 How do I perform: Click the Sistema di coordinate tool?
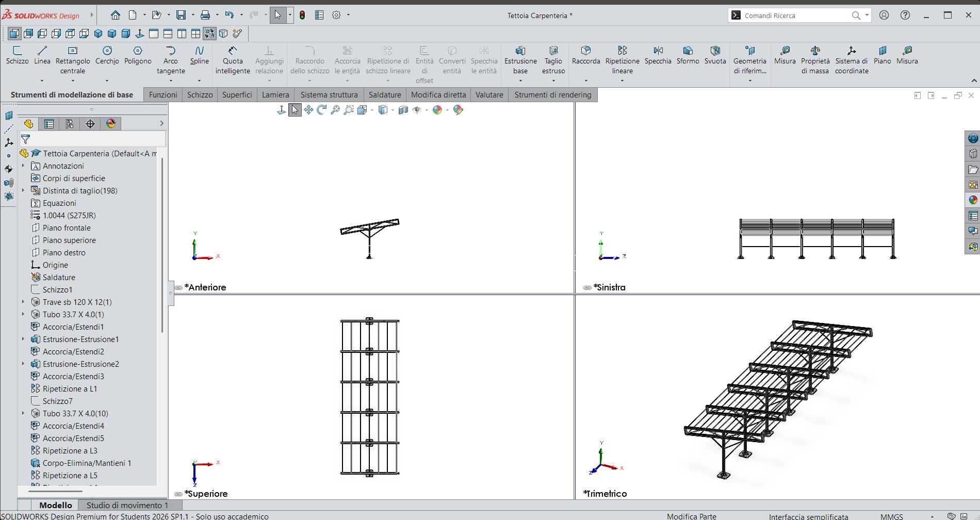pos(852,60)
